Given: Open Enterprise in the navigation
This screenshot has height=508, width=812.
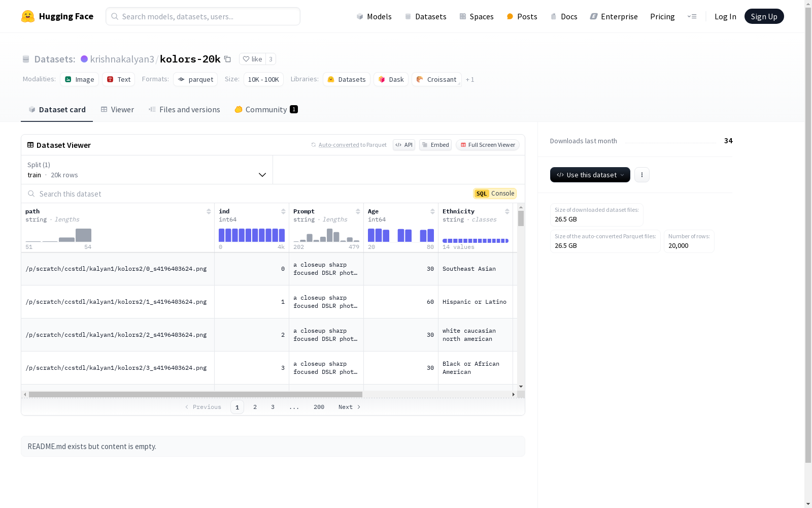Looking at the screenshot, I should tap(614, 16).
